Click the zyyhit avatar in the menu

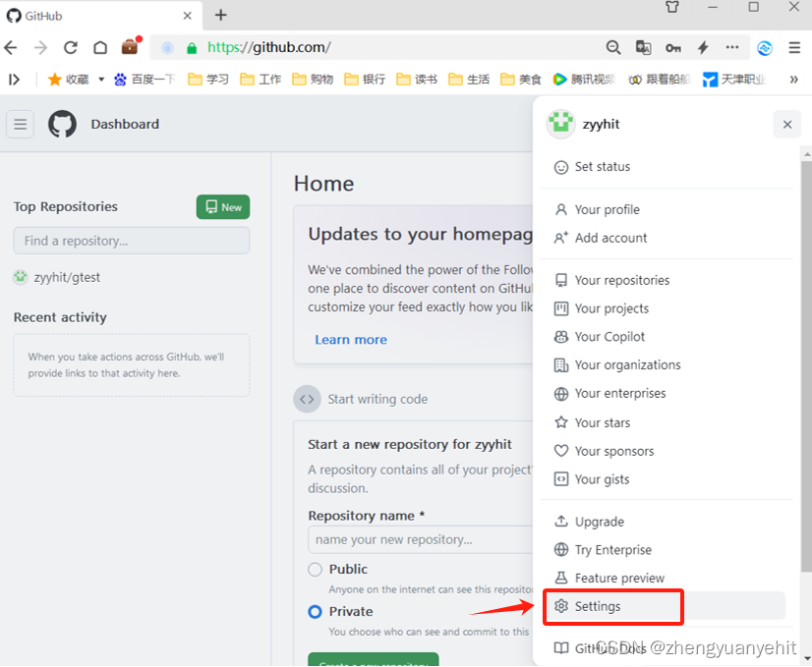[x=561, y=124]
